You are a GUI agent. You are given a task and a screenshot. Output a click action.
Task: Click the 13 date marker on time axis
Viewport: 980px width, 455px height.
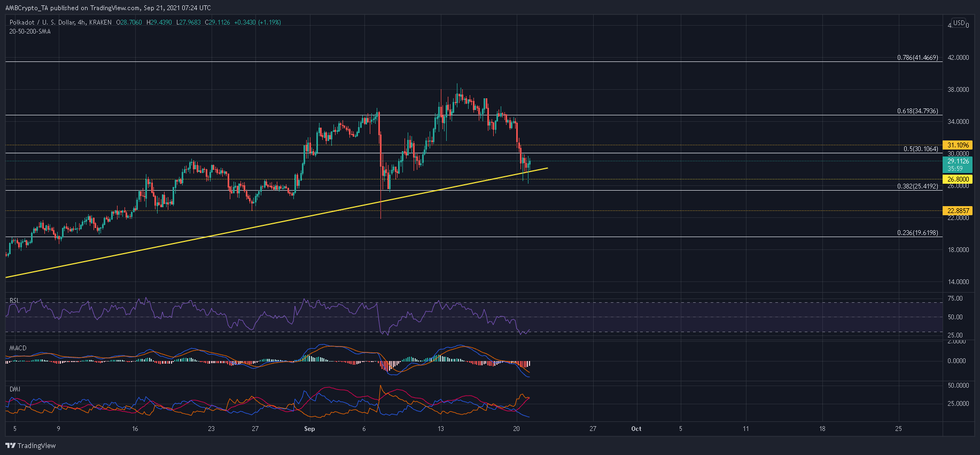(441, 429)
